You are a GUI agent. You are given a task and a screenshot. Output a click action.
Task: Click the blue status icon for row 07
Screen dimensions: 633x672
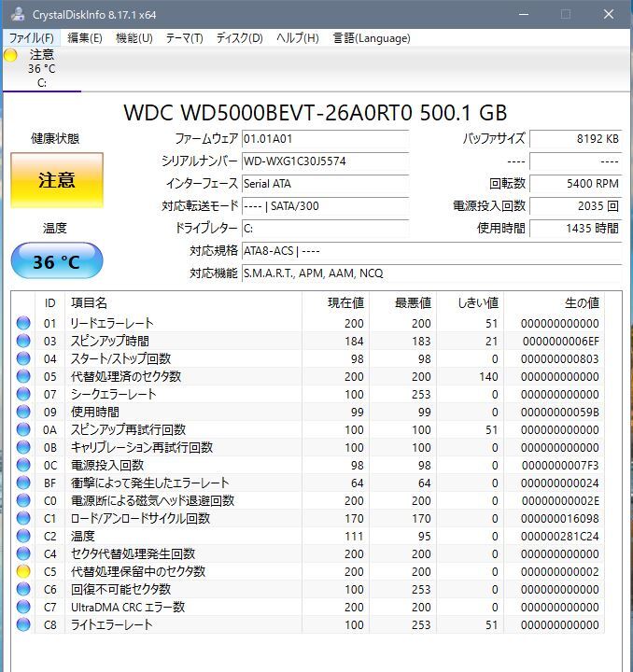tap(23, 394)
